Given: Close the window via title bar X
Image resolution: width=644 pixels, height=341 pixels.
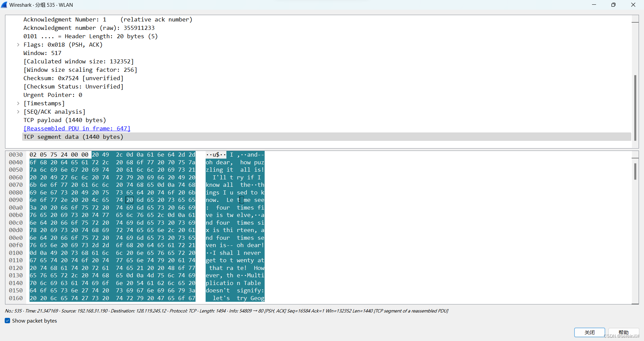Looking at the screenshot, I should [633, 5].
